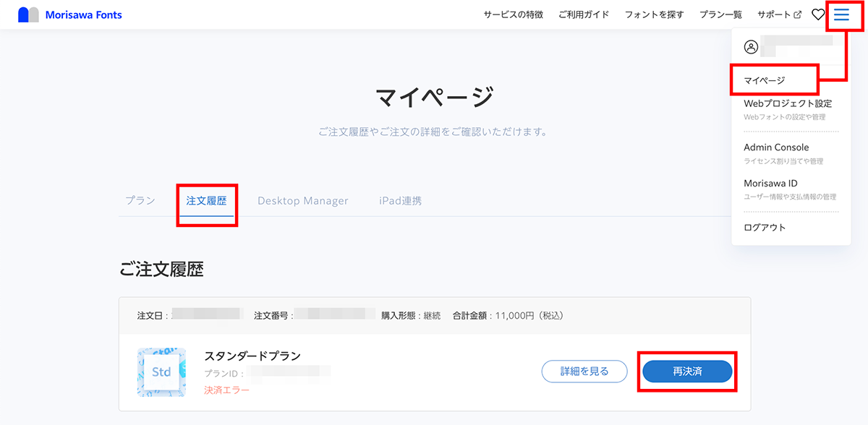Click the プランID label

223,373
